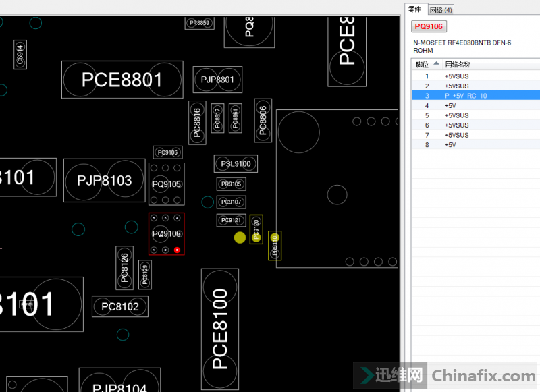Click the red PQ9106 component button

click(429, 26)
